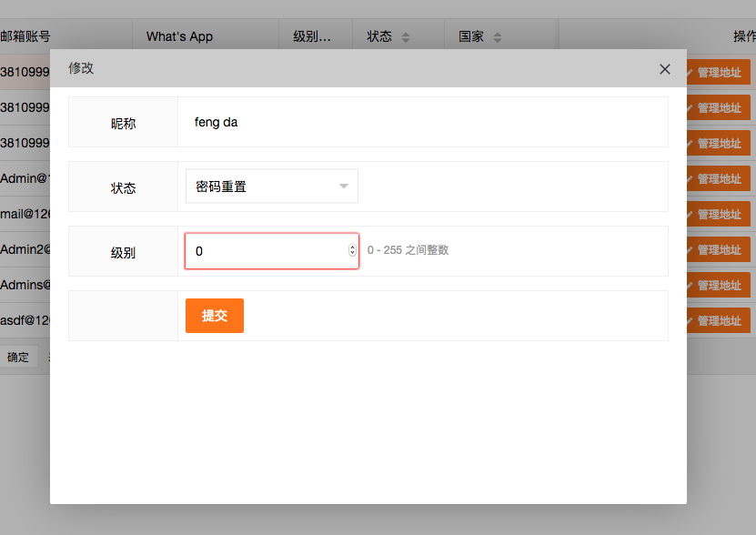Close the 修改 dialog with the X
This screenshot has width=756, height=535.
pyautogui.click(x=664, y=69)
